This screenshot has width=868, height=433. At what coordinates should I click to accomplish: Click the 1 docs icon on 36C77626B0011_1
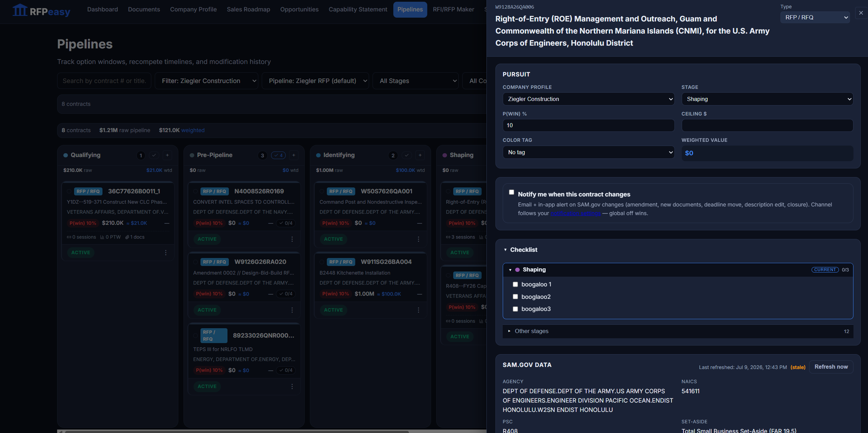click(135, 237)
